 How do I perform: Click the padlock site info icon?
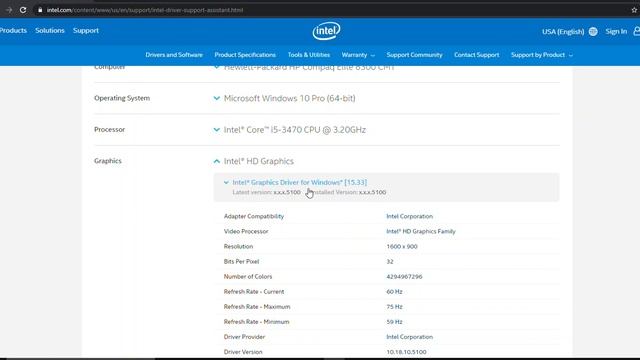(x=40, y=10)
